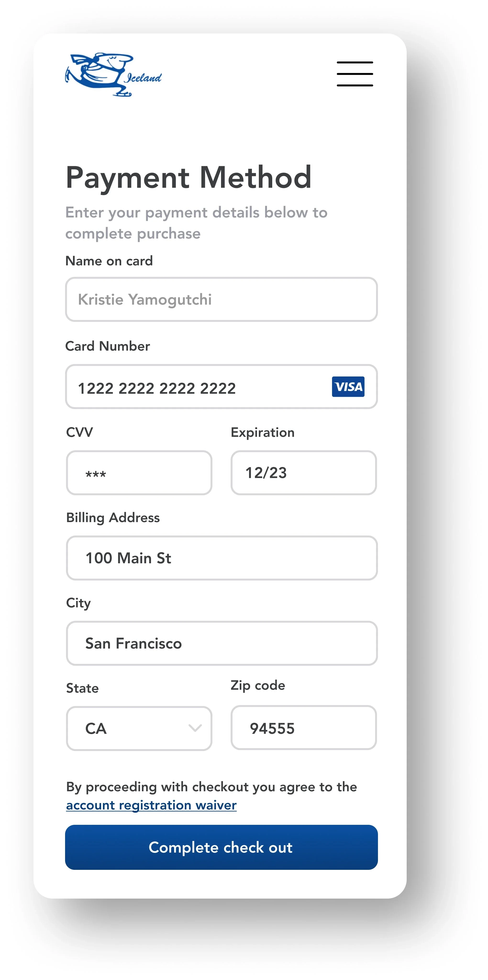The width and height of the screenshot is (488, 980).
Task: Select the Zip code field showing 94555
Action: pyautogui.click(x=303, y=728)
